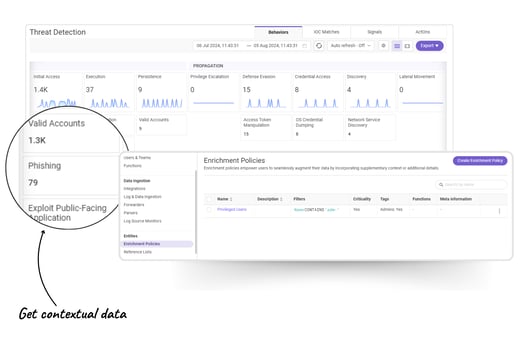Click the Create Enrichment Policy button

coord(480,161)
